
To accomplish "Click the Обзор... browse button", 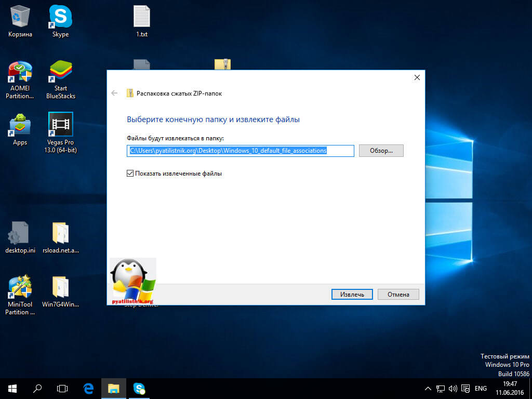I will pyautogui.click(x=381, y=151).
